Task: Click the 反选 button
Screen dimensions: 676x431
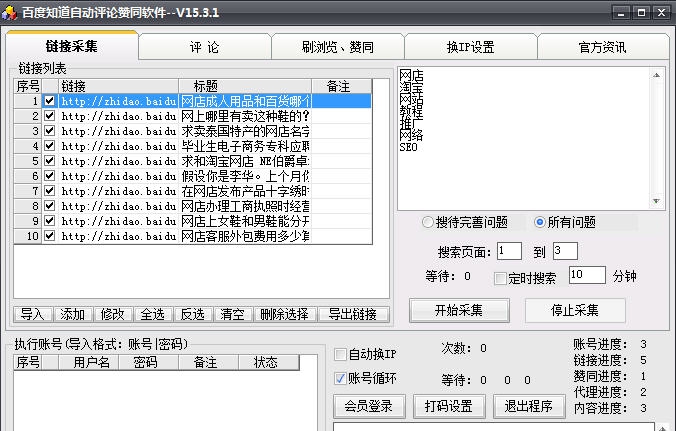Action: pos(193,314)
